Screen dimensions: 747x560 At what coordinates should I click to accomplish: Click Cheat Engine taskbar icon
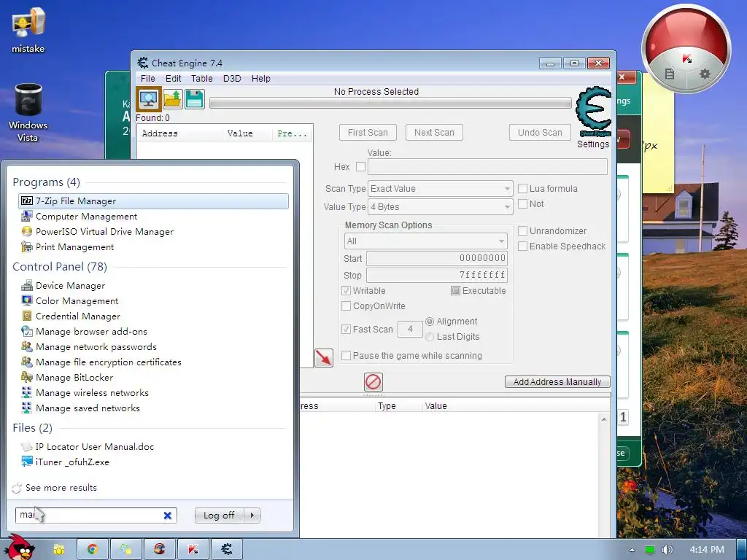point(227,550)
